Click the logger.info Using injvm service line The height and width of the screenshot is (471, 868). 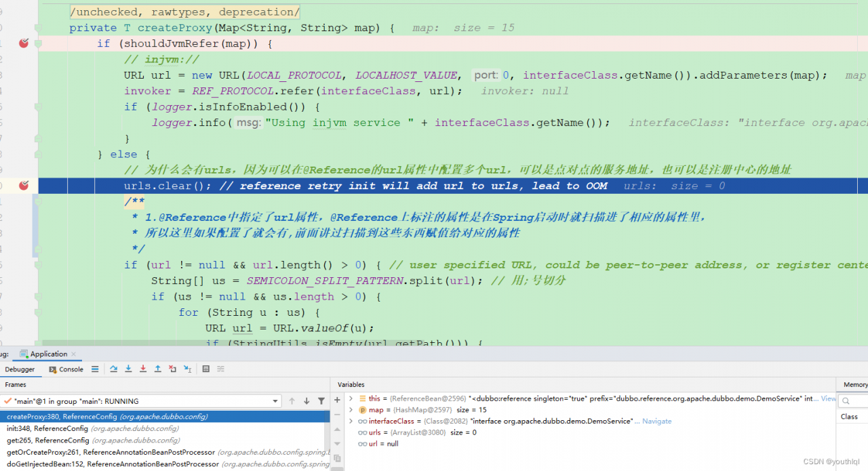pos(380,123)
